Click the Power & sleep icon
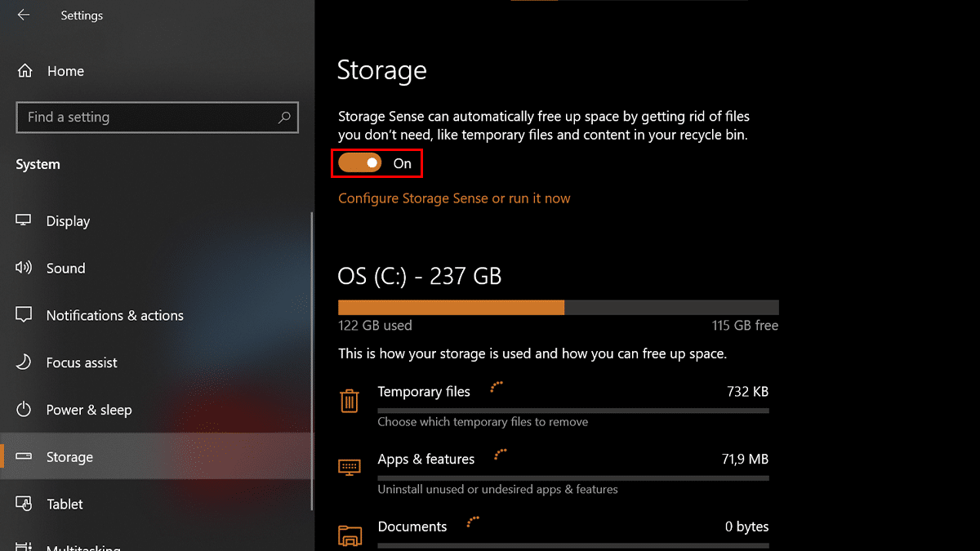 pyautogui.click(x=24, y=410)
